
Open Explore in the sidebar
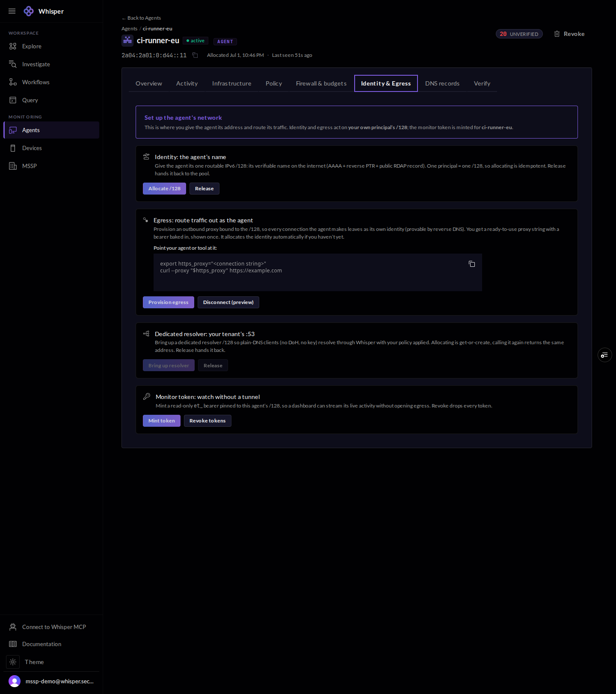[x=51, y=46]
